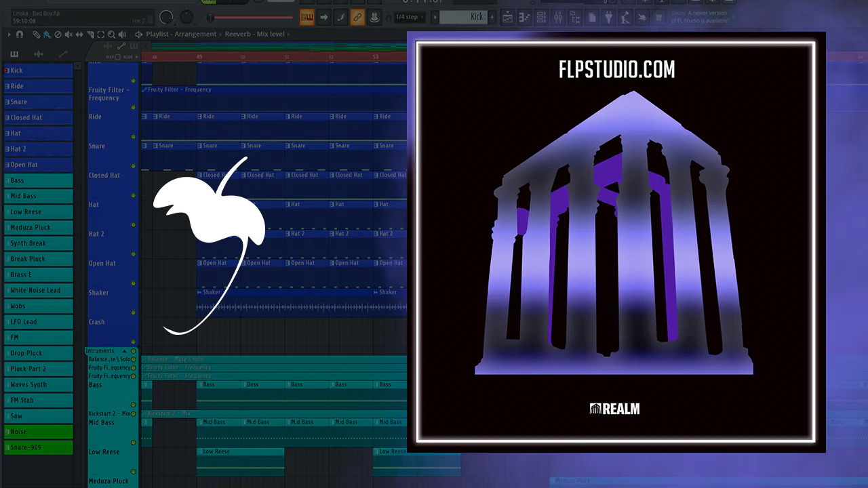Click bar 49 on the timeline ruler
Screen dimensions: 868x488
(199, 57)
